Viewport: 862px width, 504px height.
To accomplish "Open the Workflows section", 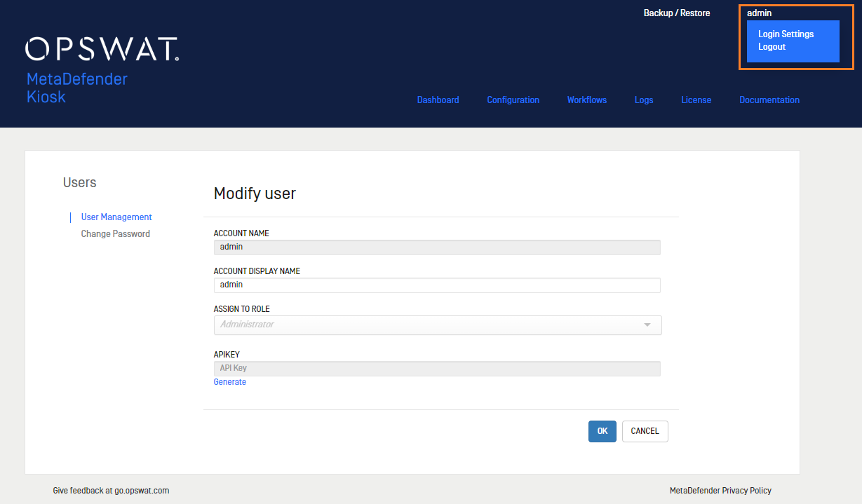I will [586, 100].
